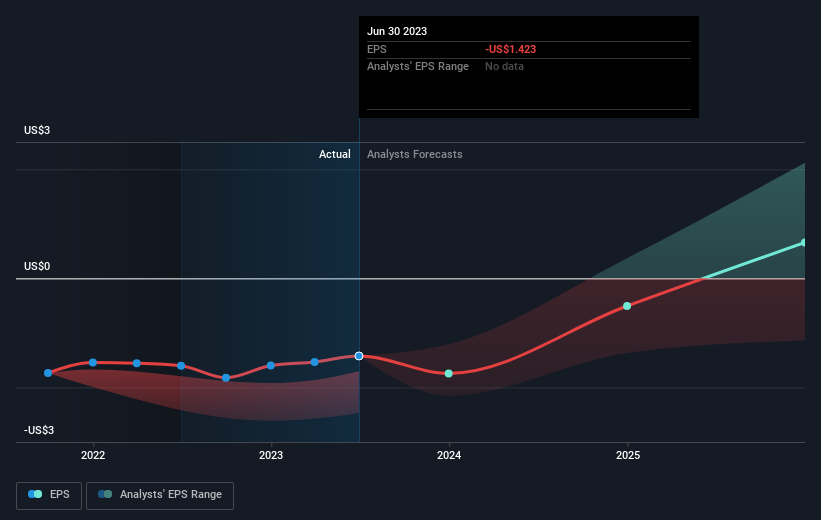Click the EPS data point above the 2022 label
The width and height of the screenshot is (821, 520).
pos(93,362)
